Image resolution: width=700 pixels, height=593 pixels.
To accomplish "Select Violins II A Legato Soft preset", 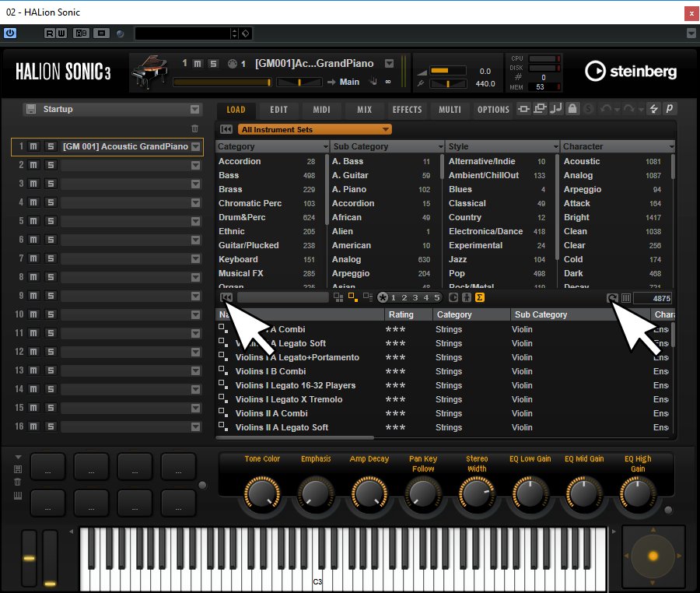I will coord(282,428).
